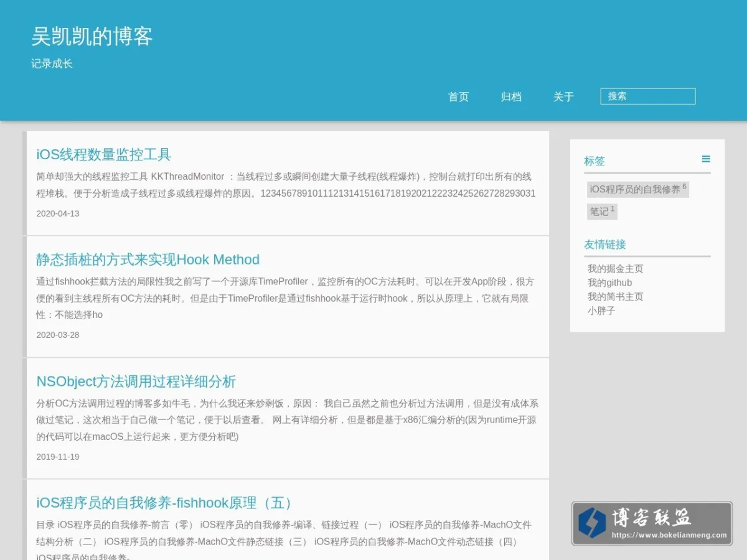Image resolution: width=747 pixels, height=560 pixels.
Task: Go to the 归档 archive page
Action: click(511, 96)
